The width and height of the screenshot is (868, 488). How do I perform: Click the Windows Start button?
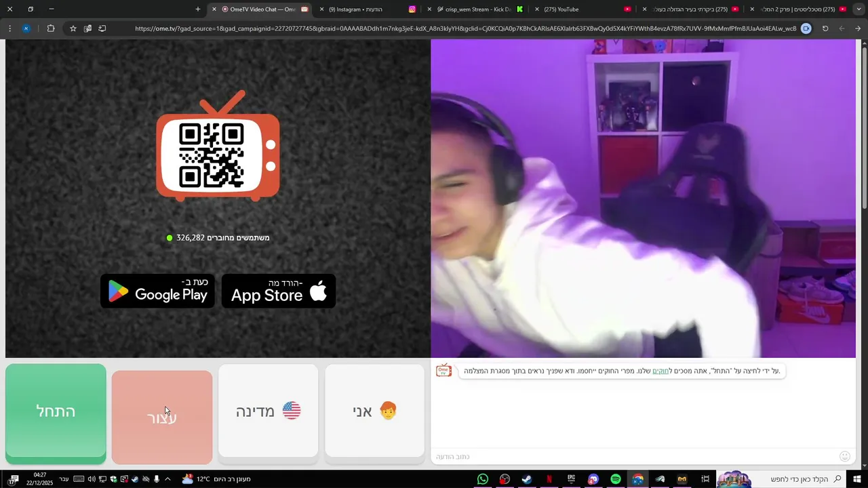[858, 479]
